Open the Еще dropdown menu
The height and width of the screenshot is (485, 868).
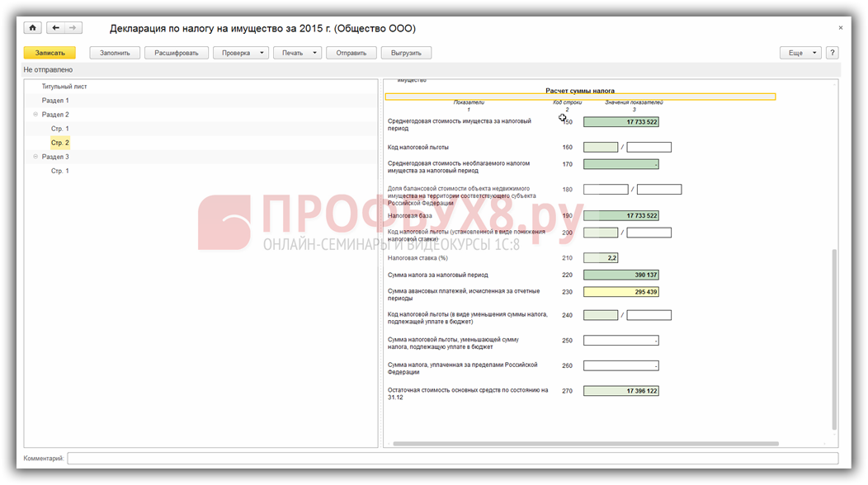click(x=800, y=53)
